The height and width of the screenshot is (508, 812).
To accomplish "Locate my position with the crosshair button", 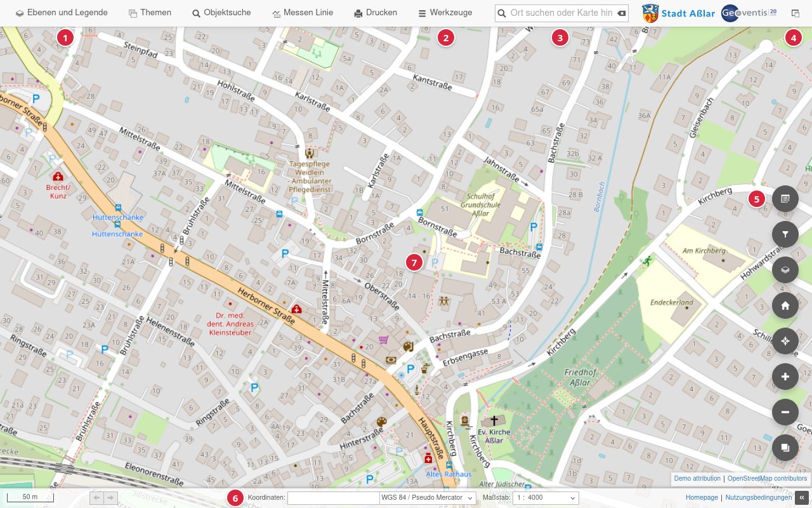I will coord(785,341).
